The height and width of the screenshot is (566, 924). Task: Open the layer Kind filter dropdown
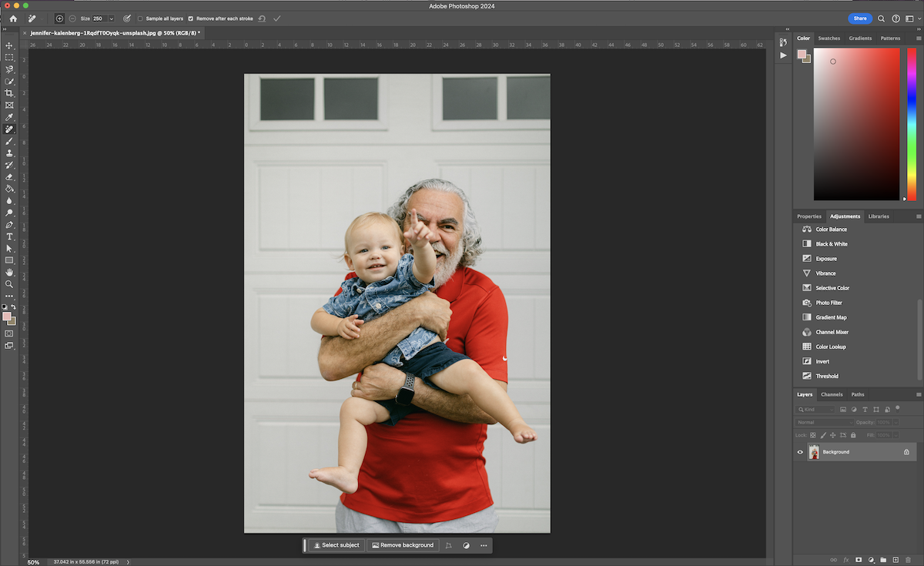[816, 410]
